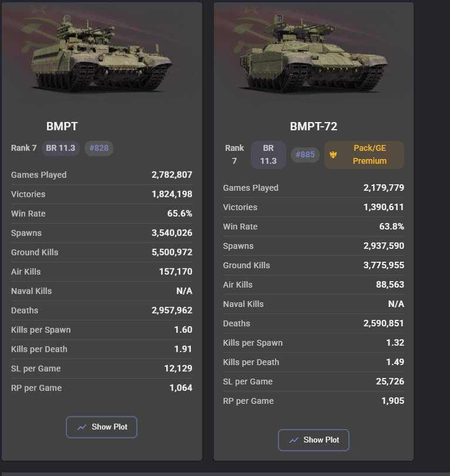Viewport: 450px width, 476px height.
Task: Select the BMPT-72 Win Rate value 63.8%
Action: click(391, 227)
